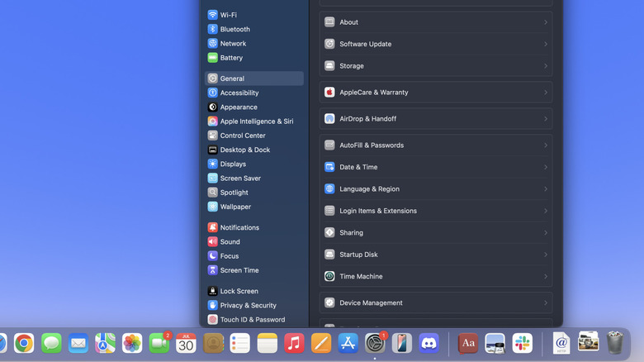Image resolution: width=644 pixels, height=362 pixels.
Task: Select Bluetooth in the sidebar
Action: tap(253, 29)
